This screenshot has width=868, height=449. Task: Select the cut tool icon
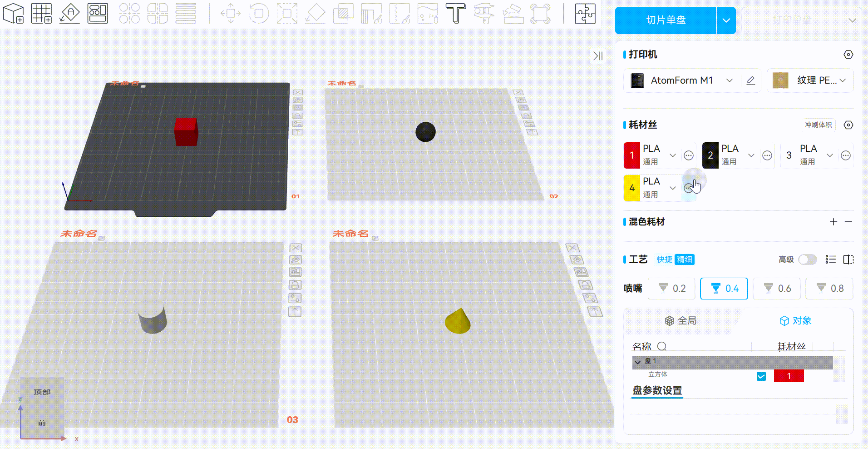click(x=343, y=14)
